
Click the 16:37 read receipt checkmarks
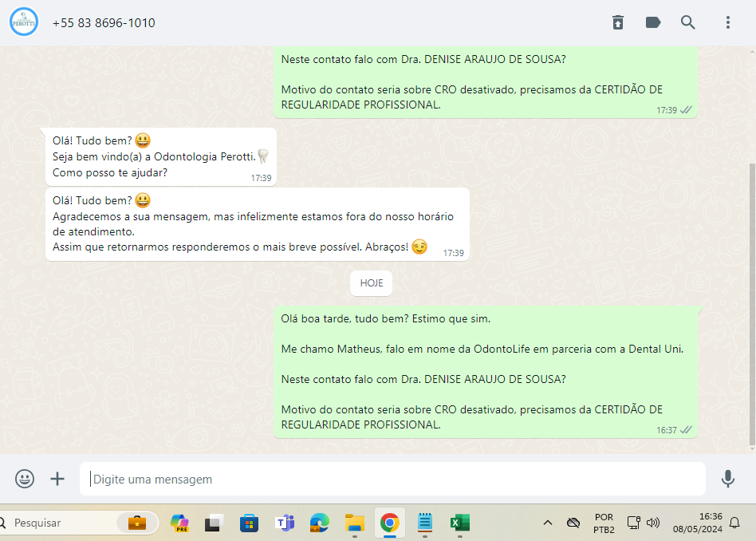[x=686, y=430]
